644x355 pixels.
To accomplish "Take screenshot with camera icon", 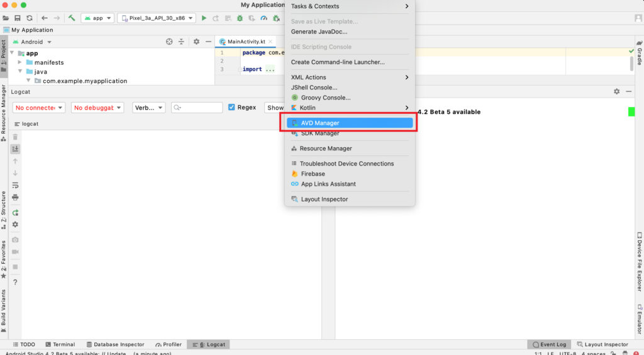I will [15, 240].
